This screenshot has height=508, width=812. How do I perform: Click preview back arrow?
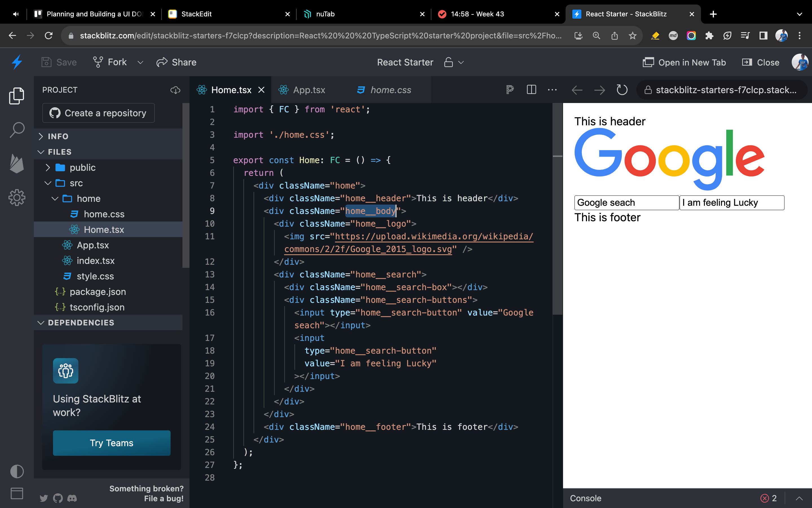[577, 90]
